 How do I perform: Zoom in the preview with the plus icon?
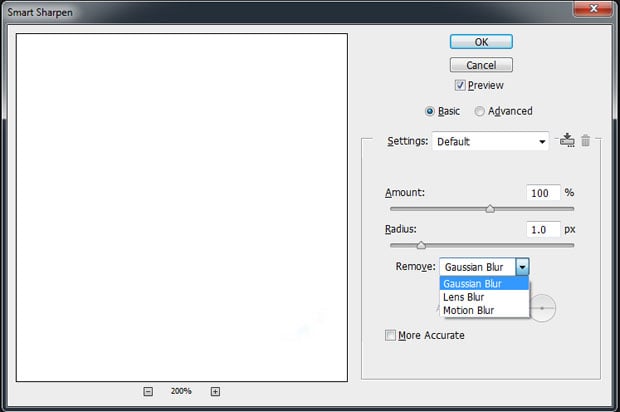(x=215, y=391)
